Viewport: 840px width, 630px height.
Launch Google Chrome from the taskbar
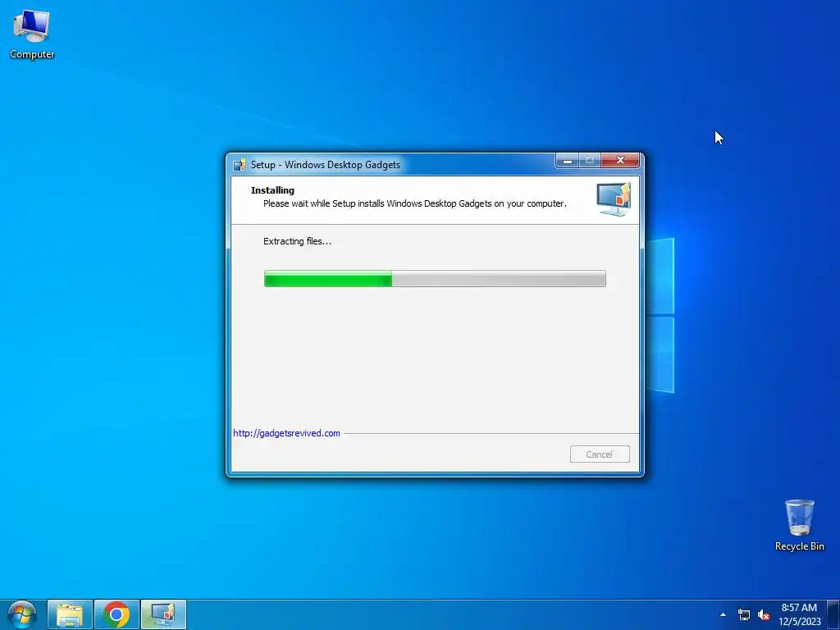pyautogui.click(x=116, y=614)
